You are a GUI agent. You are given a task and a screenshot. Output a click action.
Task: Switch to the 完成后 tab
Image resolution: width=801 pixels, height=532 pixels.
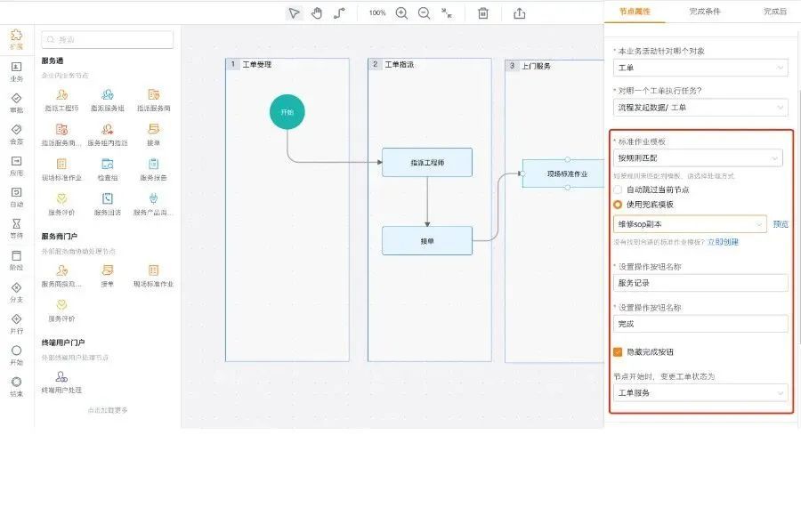[x=775, y=12]
